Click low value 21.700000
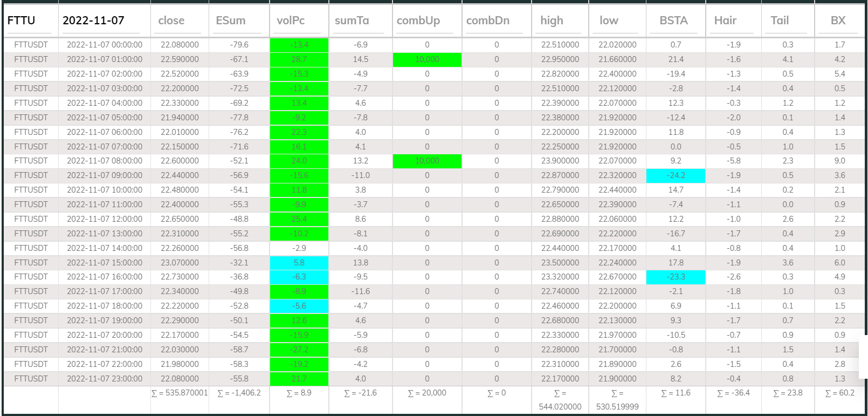The height and width of the screenshot is (416, 868). pyautogui.click(x=617, y=350)
